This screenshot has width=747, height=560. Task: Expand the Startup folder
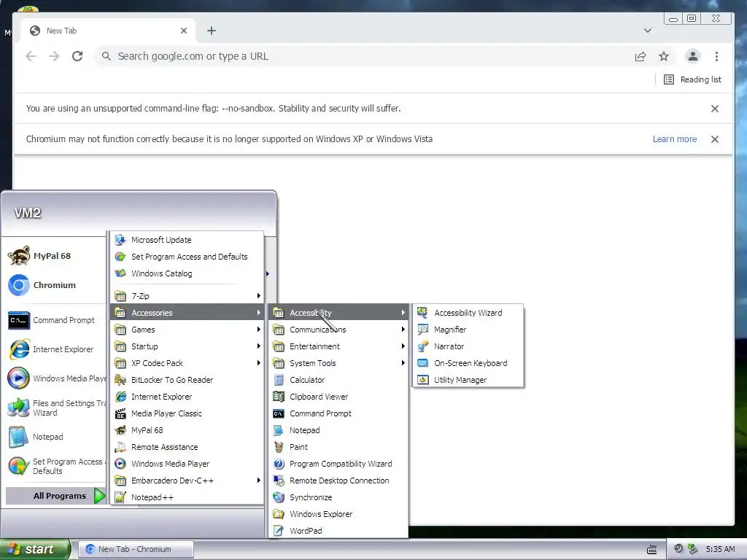point(187,346)
